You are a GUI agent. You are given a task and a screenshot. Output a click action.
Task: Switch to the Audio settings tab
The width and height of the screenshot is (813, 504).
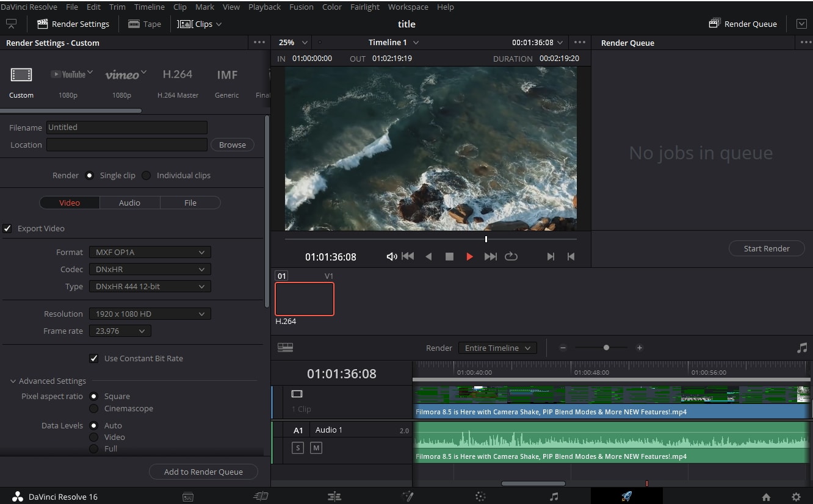pyautogui.click(x=129, y=203)
